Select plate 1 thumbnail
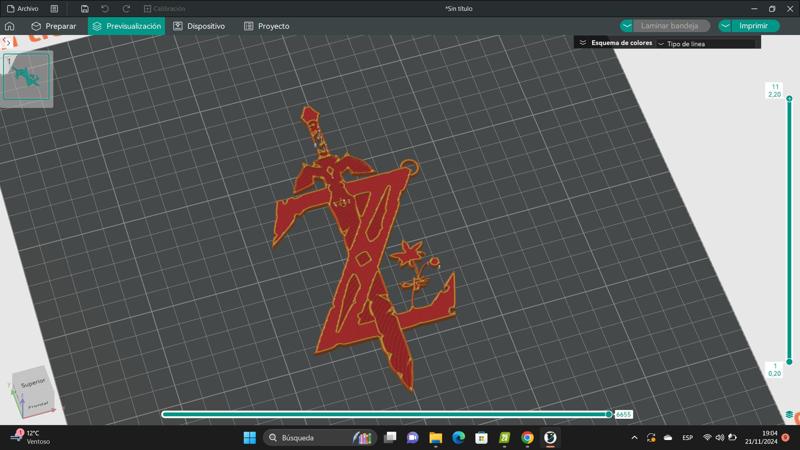 click(x=27, y=77)
